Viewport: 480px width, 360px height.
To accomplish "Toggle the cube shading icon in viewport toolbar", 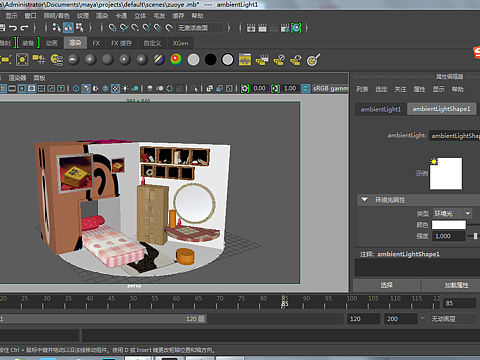I will pyautogui.click(x=86, y=88).
